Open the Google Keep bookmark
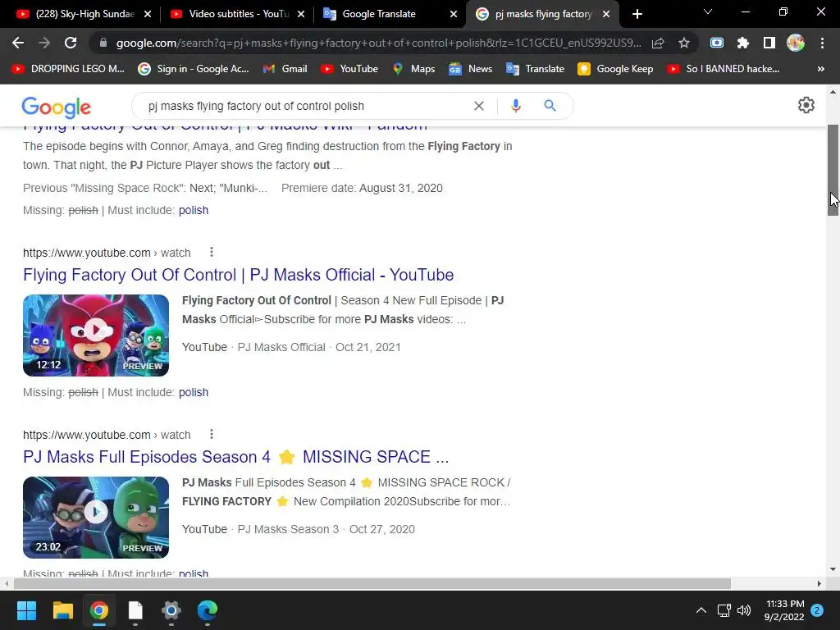 pos(615,69)
